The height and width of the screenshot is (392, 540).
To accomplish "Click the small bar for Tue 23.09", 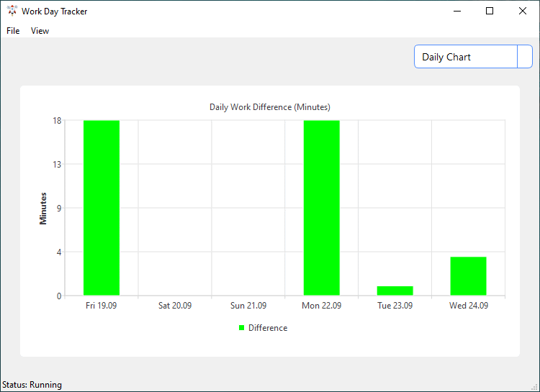I will pyautogui.click(x=395, y=291).
